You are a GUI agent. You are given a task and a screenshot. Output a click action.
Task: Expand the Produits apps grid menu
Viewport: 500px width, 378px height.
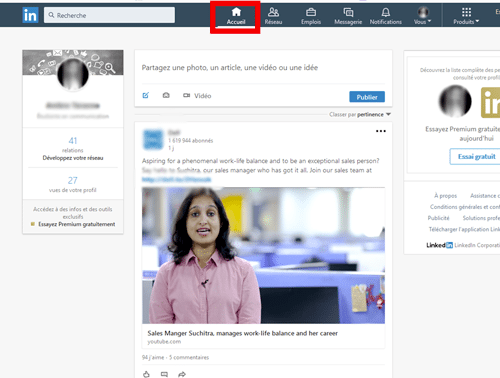(466, 16)
